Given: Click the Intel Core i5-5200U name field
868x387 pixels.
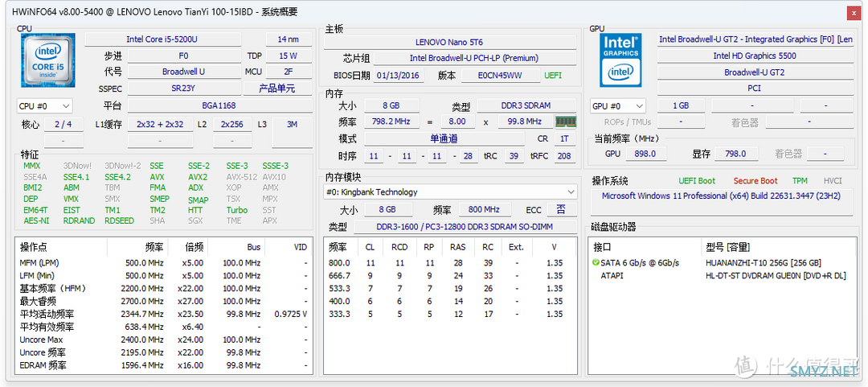Looking at the screenshot, I should (162, 39).
